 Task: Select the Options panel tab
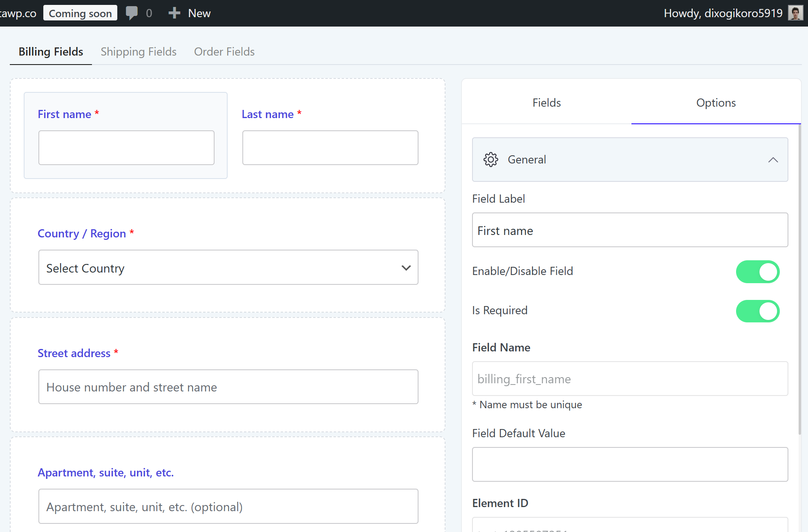(x=716, y=103)
